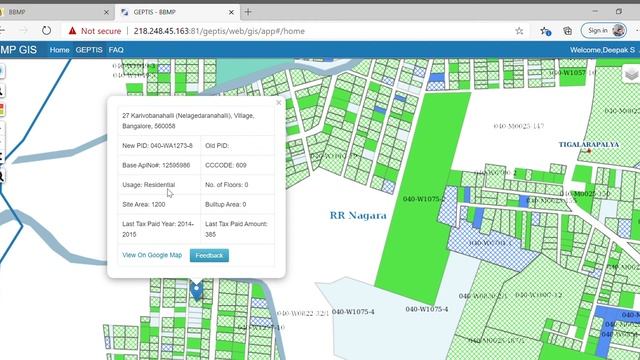Add this page to favorites star
The width and height of the screenshot is (640, 360).
[519, 31]
